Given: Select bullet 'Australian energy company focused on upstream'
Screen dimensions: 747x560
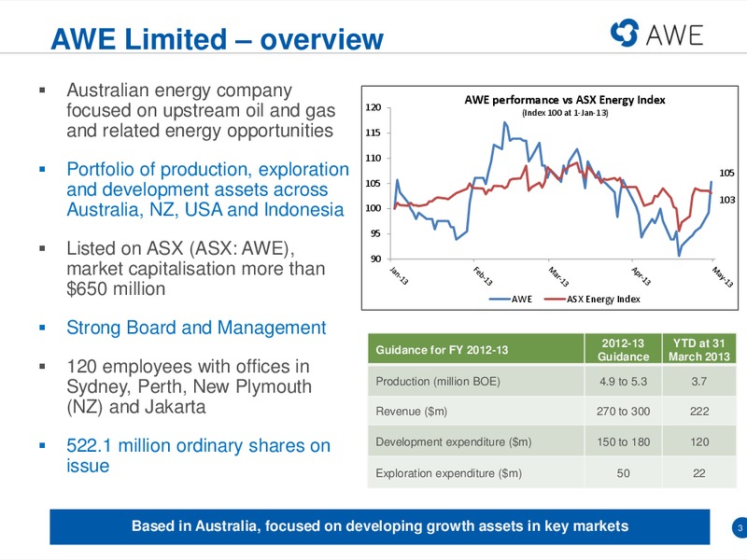Looking at the screenshot, I should (201, 110).
